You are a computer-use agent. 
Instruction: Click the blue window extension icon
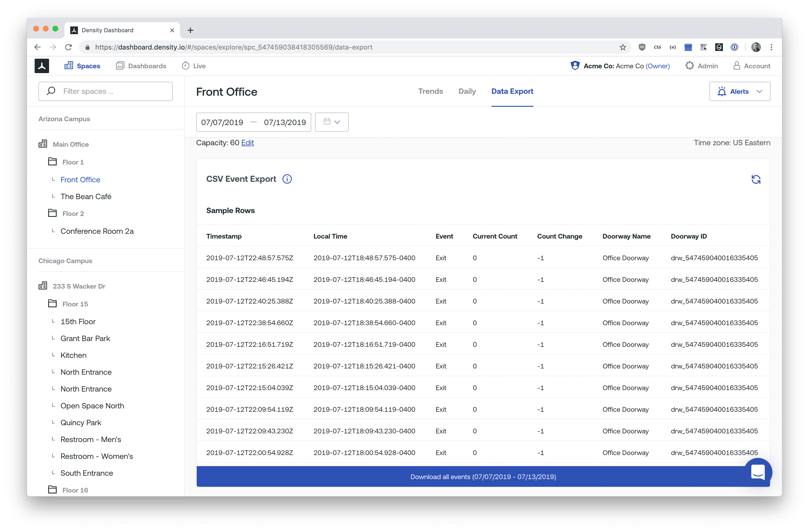[x=688, y=47]
